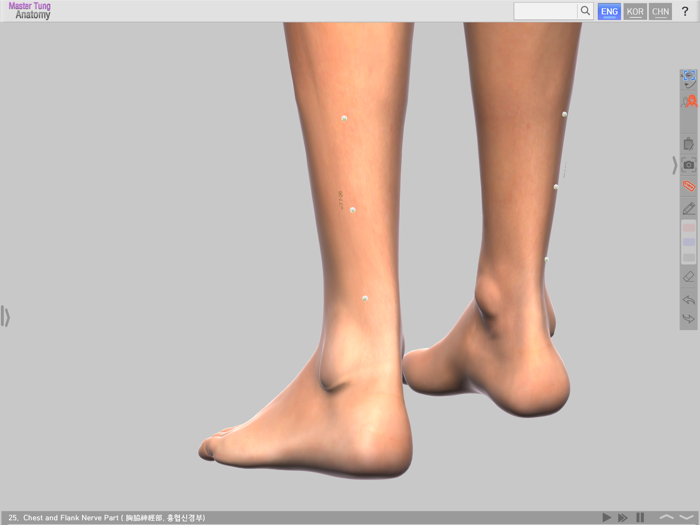
Task: Click the down chevron in bottom bar
Action: pos(688,517)
